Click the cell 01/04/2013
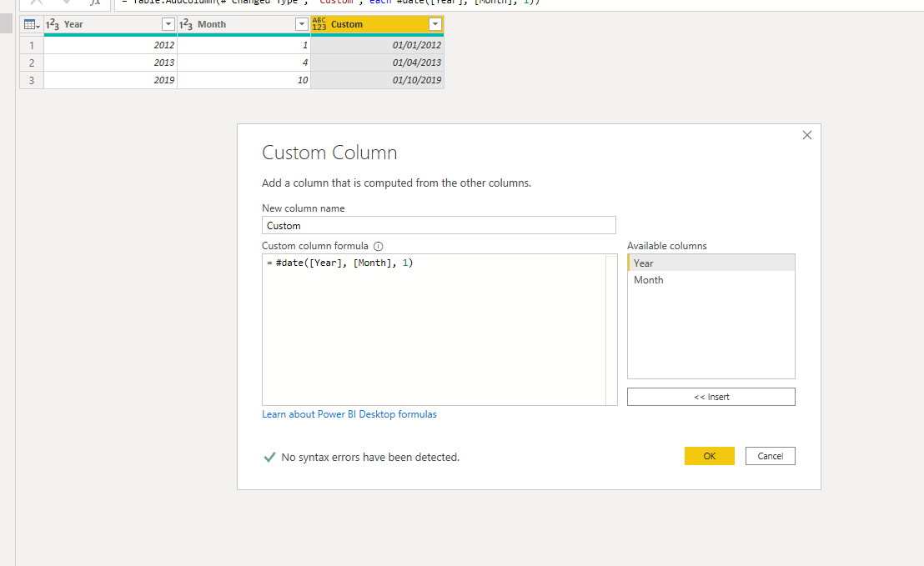 pos(377,63)
